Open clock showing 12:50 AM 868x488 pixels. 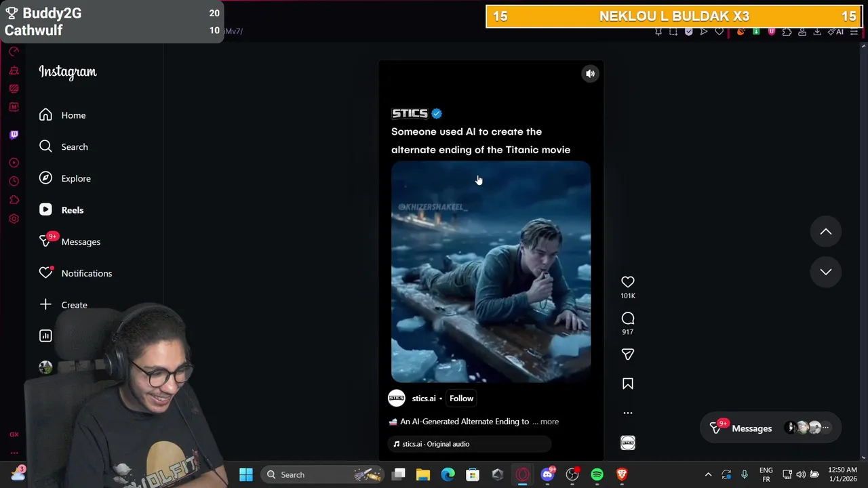click(842, 474)
